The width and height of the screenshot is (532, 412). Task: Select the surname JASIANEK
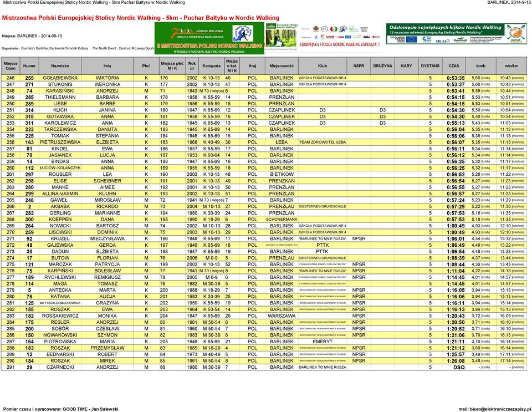[60, 155]
